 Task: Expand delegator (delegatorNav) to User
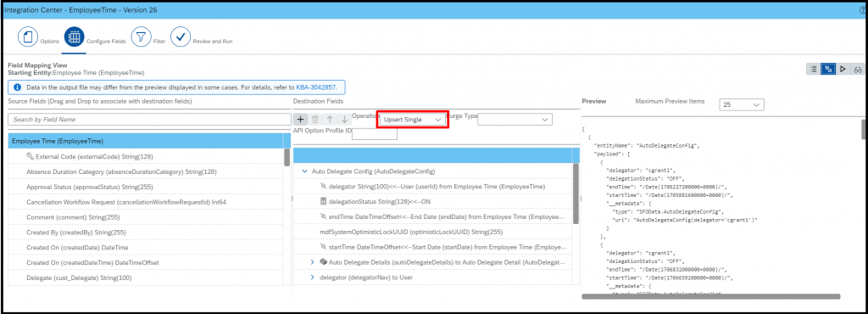312,277
